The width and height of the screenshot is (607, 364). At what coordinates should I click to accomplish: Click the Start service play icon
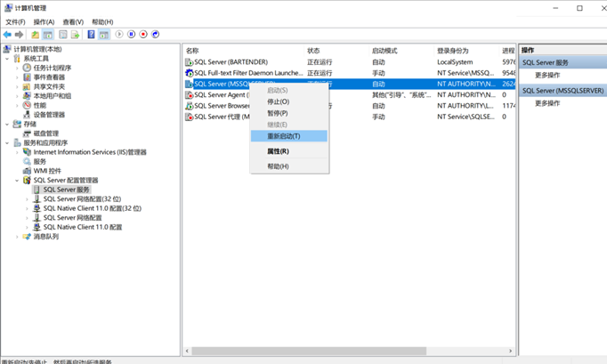[x=119, y=35]
